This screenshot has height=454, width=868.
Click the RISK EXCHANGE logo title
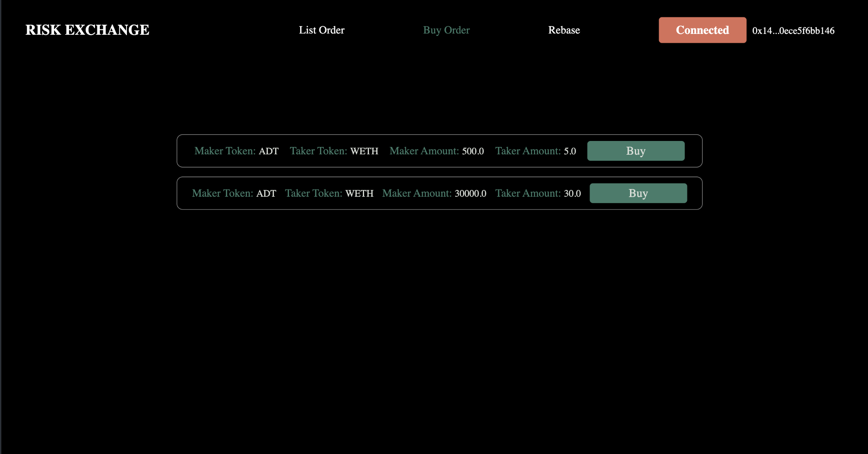click(87, 30)
